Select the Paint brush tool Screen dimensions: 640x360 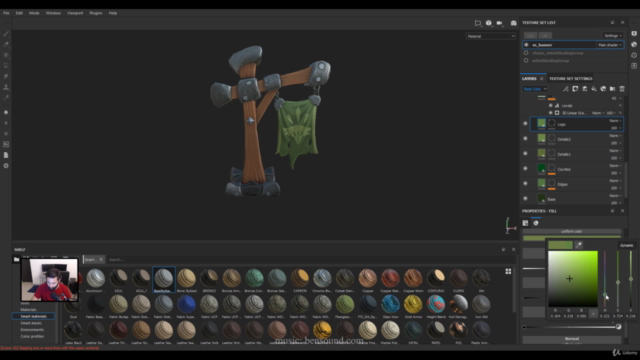tap(6, 34)
